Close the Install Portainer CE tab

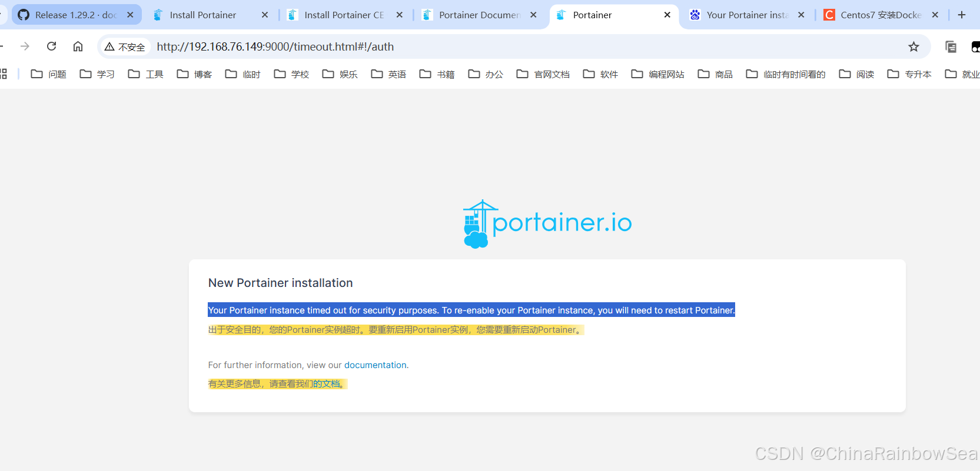(400, 15)
